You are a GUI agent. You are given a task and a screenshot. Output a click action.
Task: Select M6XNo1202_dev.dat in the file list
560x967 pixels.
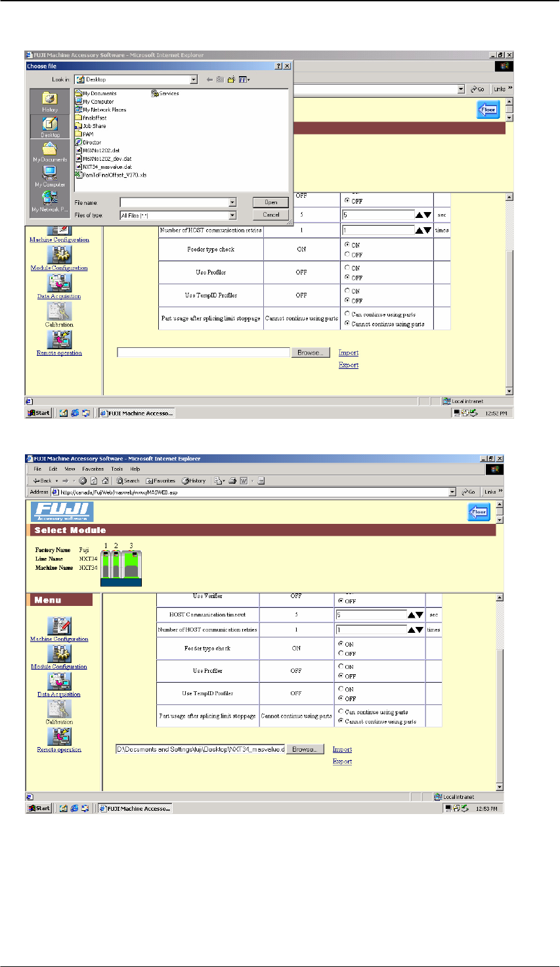103,158
